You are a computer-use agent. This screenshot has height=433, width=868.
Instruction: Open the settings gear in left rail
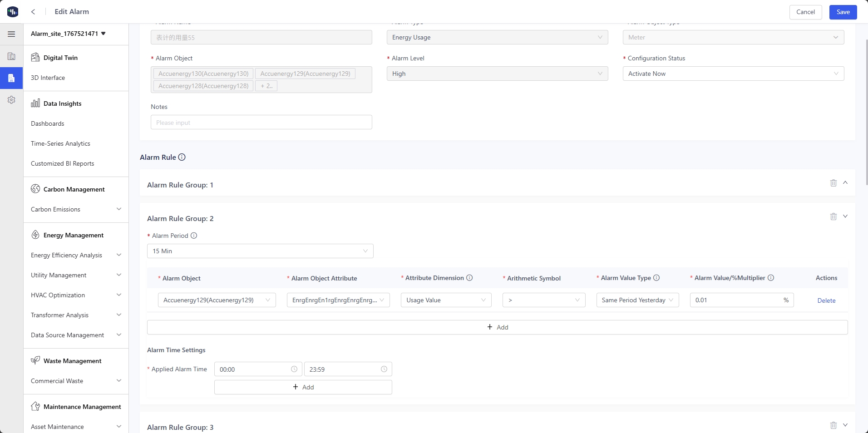point(11,100)
